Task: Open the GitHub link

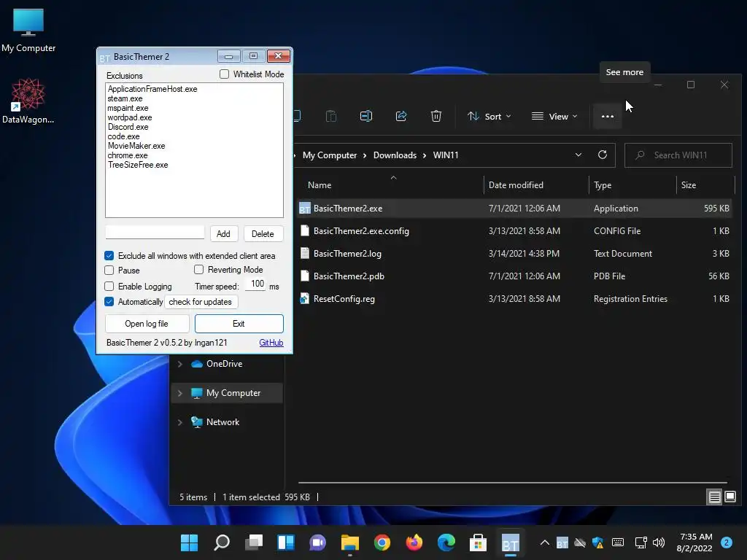Action: click(x=271, y=343)
